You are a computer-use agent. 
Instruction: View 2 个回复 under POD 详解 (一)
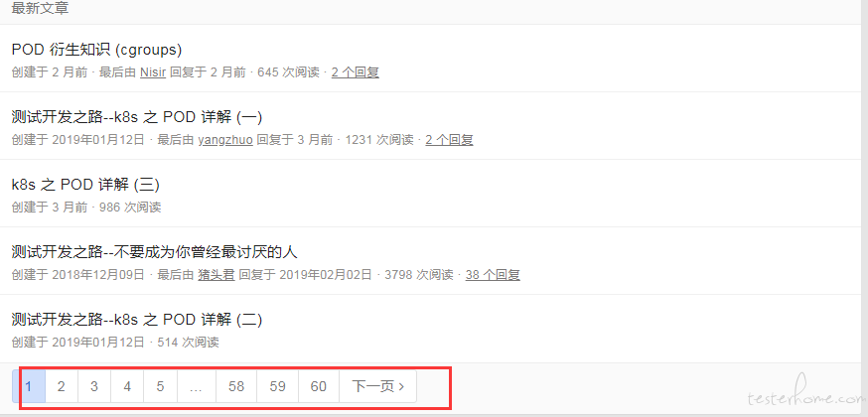(449, 140)
